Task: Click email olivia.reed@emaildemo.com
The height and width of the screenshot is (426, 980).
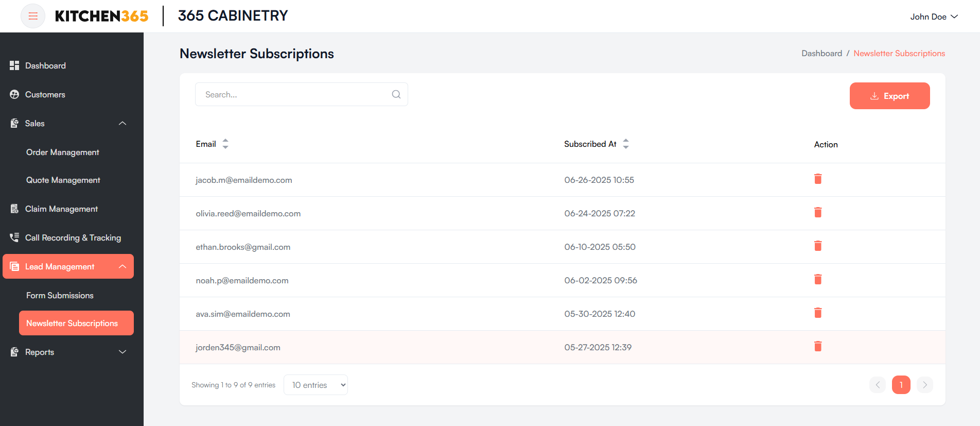Action: pyautogui.click(x=248, y=213)
